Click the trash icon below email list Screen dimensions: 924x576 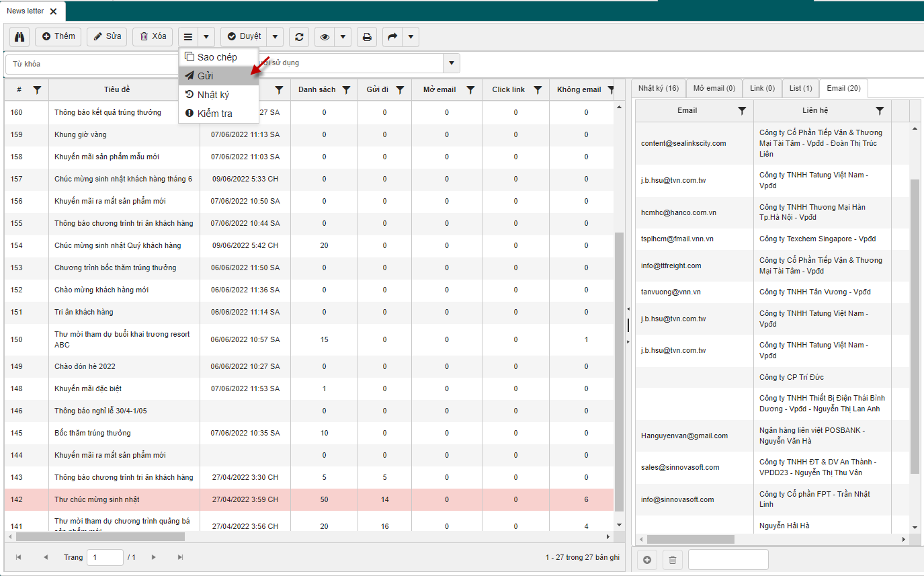[672, 559]
